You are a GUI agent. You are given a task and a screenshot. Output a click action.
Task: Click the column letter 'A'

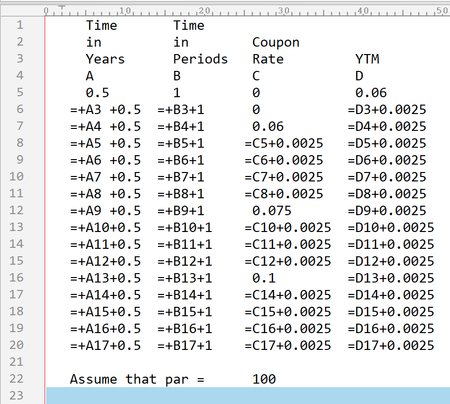tap(90, 76)
